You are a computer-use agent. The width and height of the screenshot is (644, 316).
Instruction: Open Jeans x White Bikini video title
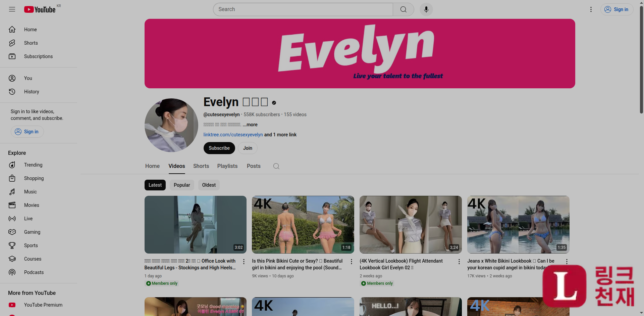coord(511,264)
